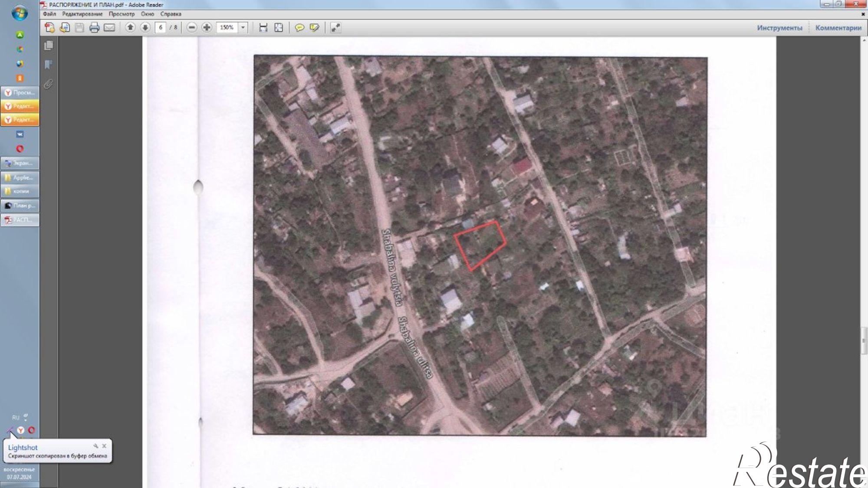Select the highlight text tool

click(315, 27)
